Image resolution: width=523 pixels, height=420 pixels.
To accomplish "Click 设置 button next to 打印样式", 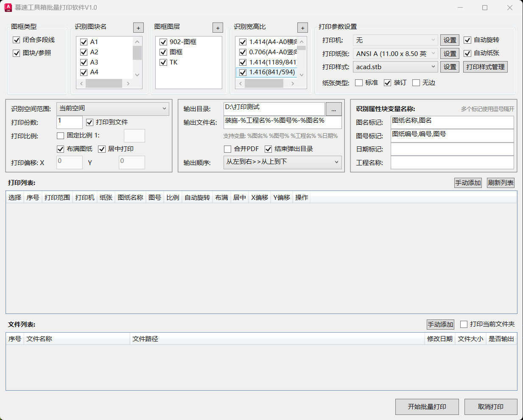I will (450, 67).
